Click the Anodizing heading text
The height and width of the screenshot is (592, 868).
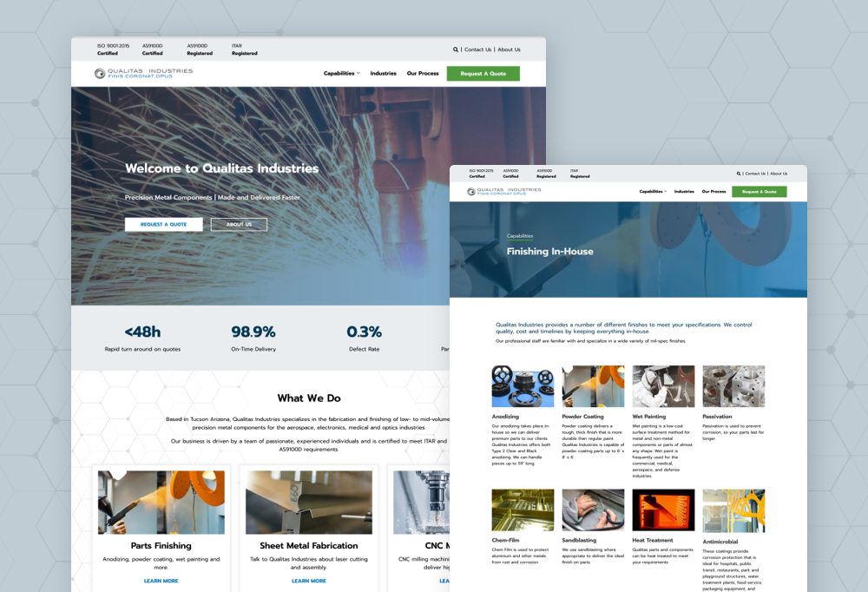point(505,417)
